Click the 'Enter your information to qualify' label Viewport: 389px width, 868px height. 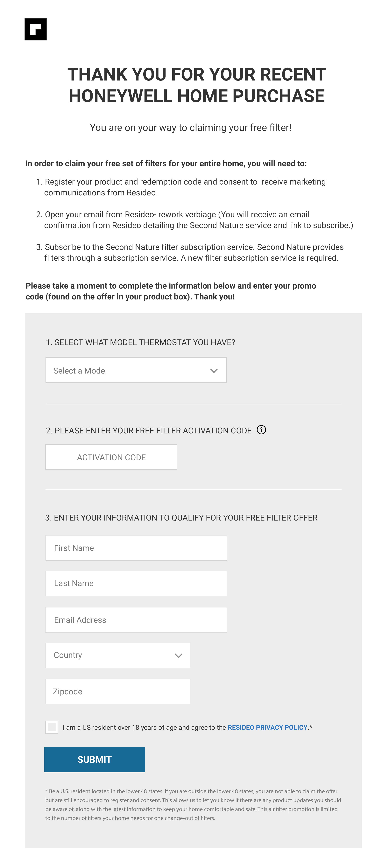(x=181, y=518)
